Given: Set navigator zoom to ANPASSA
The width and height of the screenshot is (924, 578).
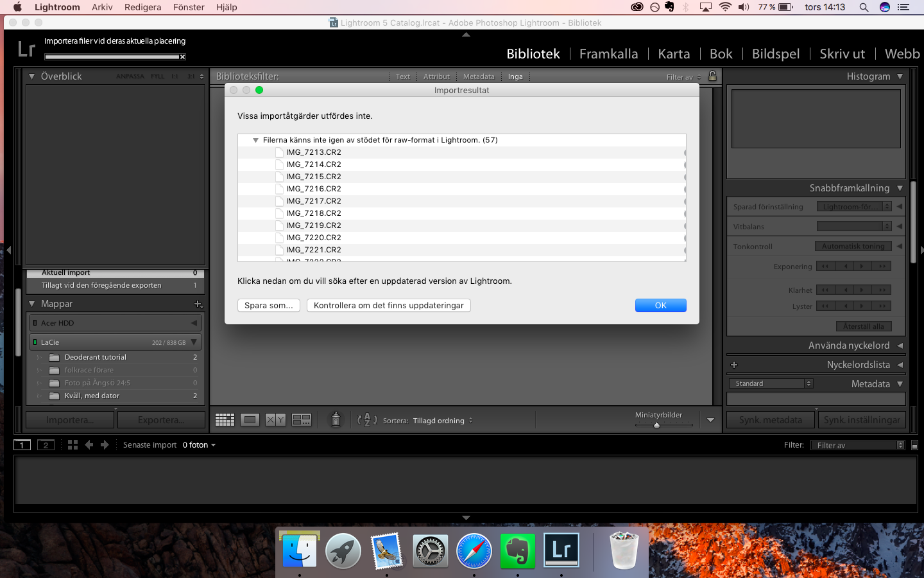Looking at the screenshot, I should [130, 76].
